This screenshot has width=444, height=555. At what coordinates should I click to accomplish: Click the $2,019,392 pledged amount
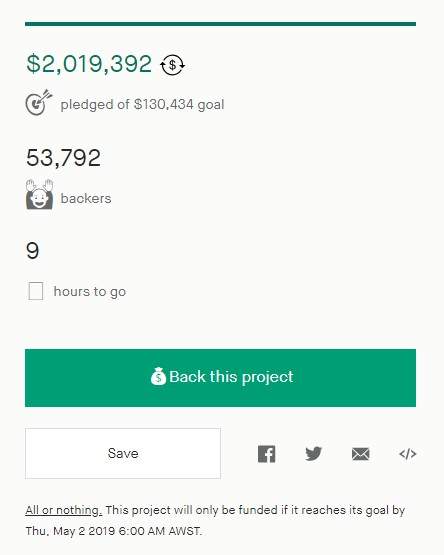[89, 64]
